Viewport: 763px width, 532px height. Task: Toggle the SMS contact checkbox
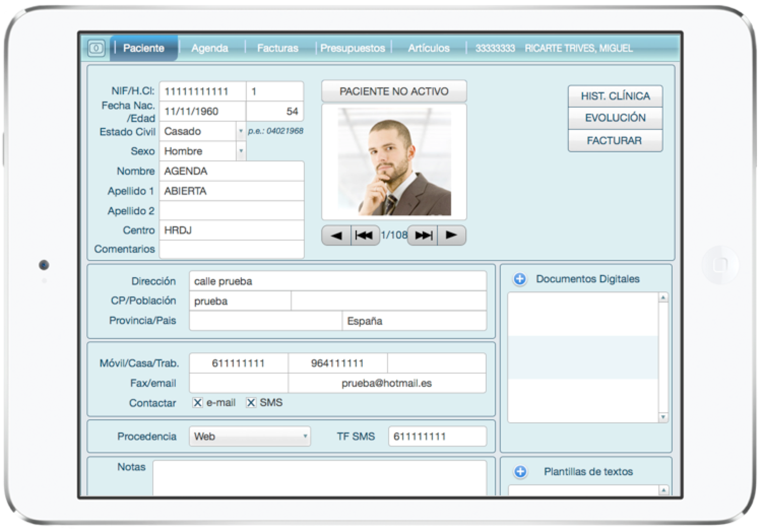click(x=251, y=403)
